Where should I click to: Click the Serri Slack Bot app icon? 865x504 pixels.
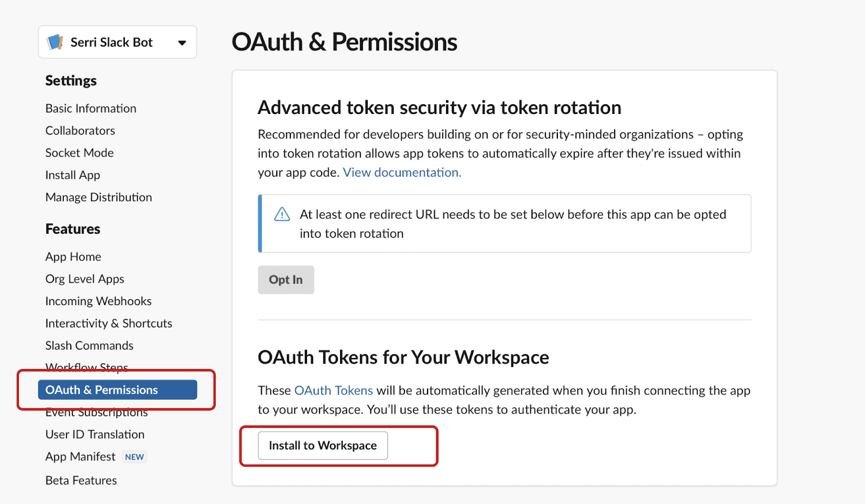tap(55, 42)
